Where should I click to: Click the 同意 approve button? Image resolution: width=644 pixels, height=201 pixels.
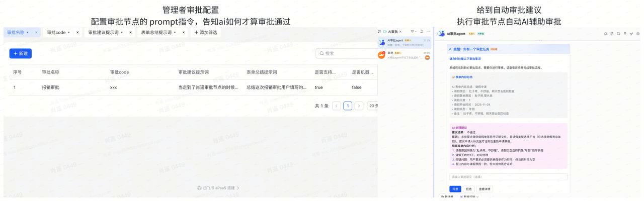click(455, 189)
